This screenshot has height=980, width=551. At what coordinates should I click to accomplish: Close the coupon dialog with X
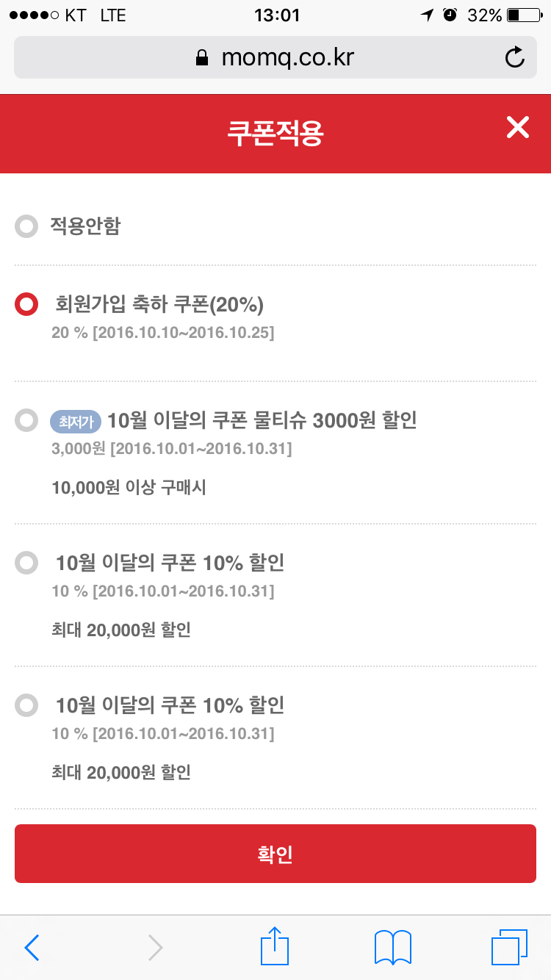517,128
